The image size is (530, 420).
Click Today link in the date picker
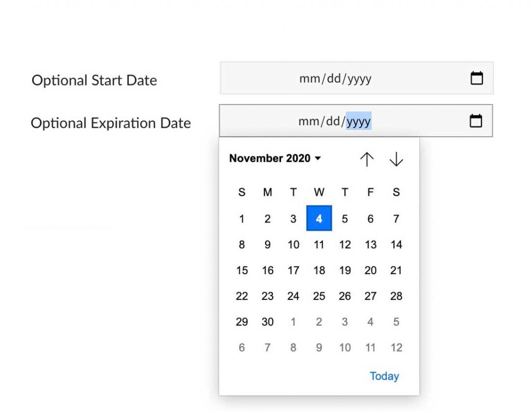click(x=385, y=376)
